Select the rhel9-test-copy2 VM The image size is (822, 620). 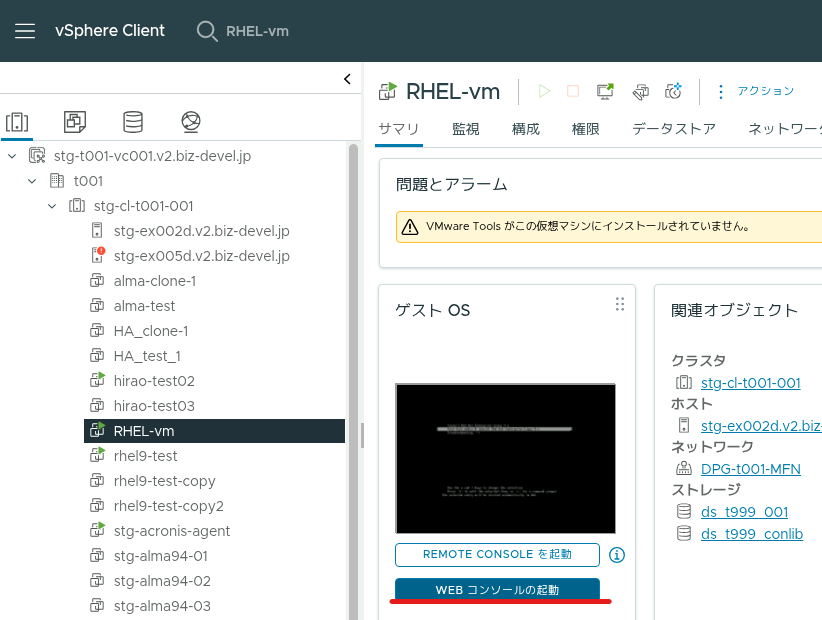tap(168, 506)
